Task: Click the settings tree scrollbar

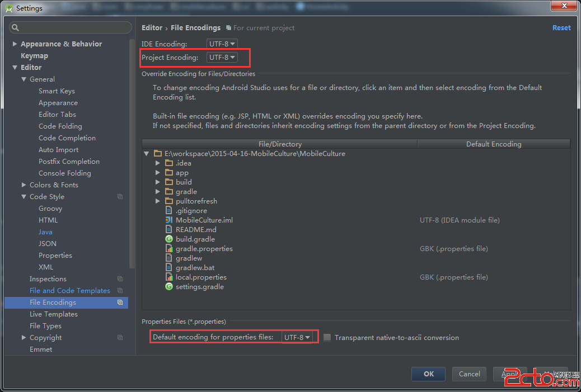Action: (x=132, y=153)
